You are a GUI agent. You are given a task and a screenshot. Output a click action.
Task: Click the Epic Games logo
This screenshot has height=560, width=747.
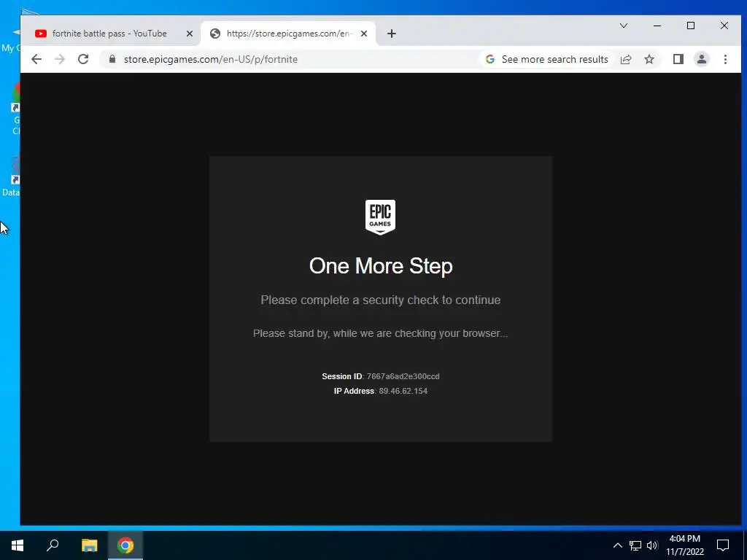pyautogui.click(x=380, y=217)
